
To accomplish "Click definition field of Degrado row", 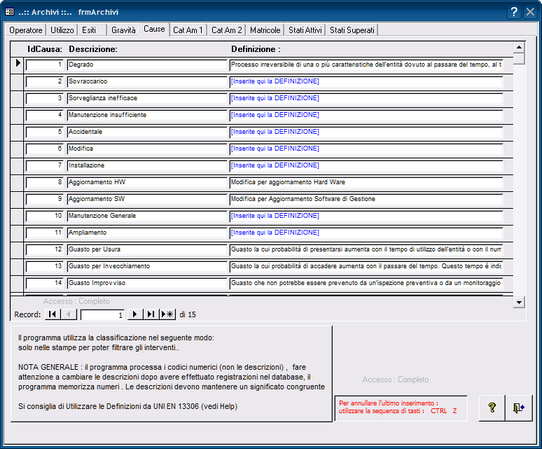I will tap(366, 65).
